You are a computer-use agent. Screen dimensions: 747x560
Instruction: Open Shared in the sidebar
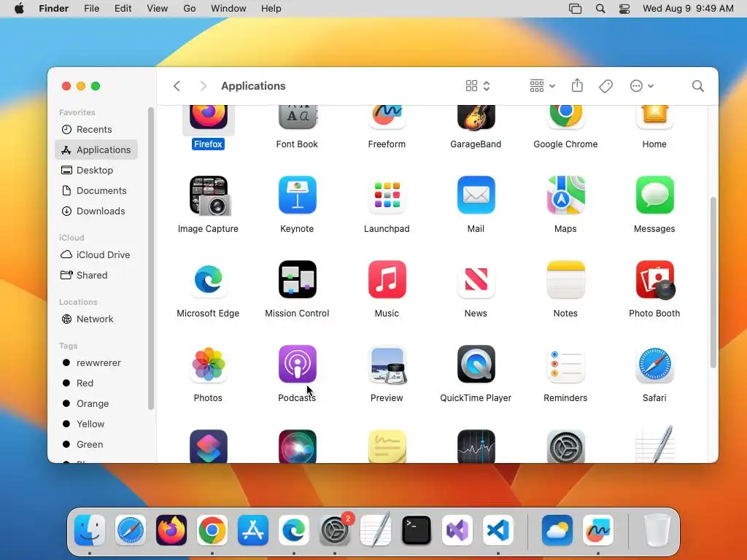click(x=96, y=275)
